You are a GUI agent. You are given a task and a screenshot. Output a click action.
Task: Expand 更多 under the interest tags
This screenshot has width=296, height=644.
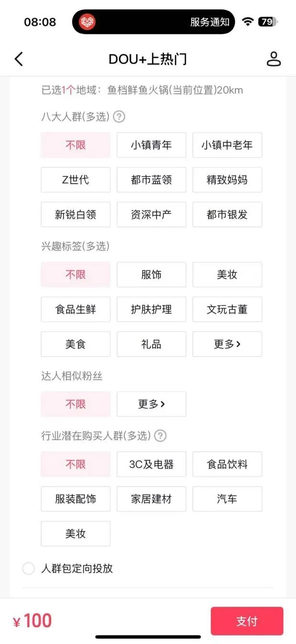[227, 344]
